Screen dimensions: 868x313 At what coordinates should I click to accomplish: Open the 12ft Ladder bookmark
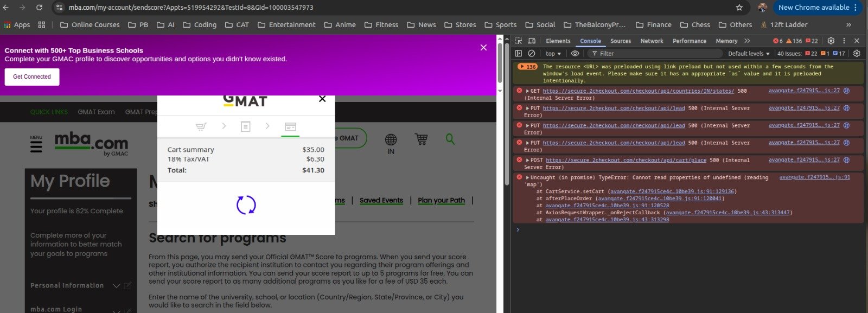pos(784,25)
